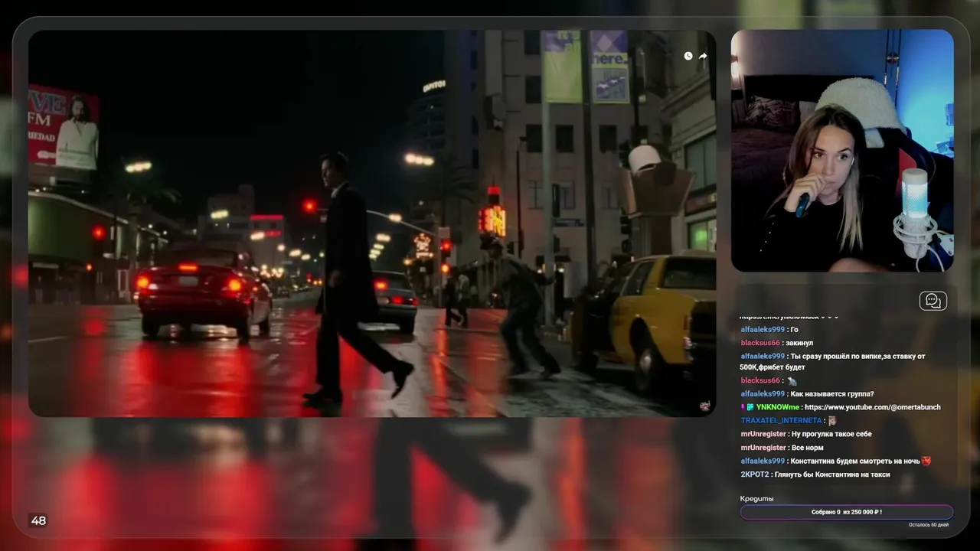Click the TRAXATEL_INTERNETA username
The image size is (980, 551).
(781, 420)
